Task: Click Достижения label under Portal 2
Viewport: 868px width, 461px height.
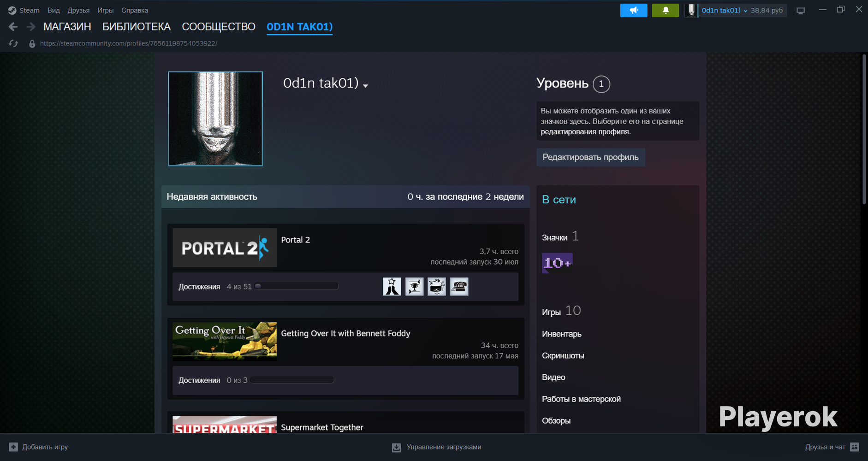Action: pos(199,287)
